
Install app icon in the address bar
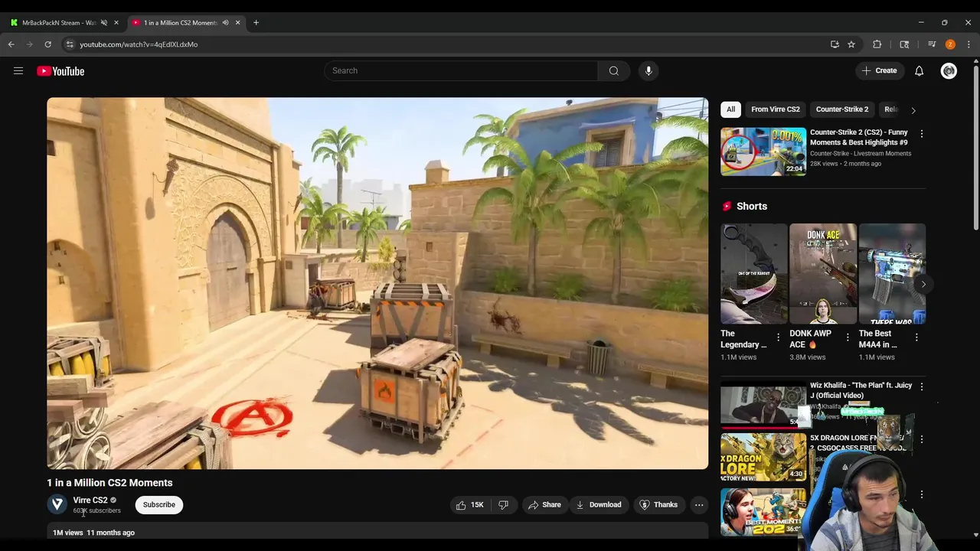835,44
